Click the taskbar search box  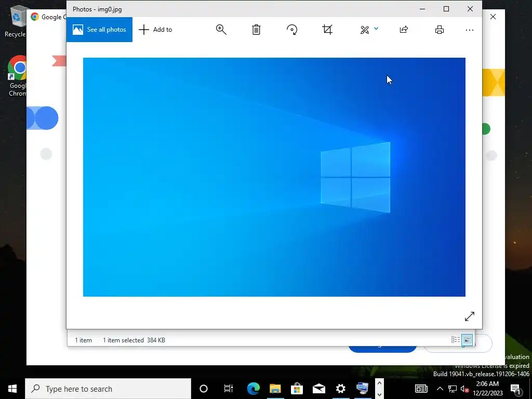[x=108, y=389]
